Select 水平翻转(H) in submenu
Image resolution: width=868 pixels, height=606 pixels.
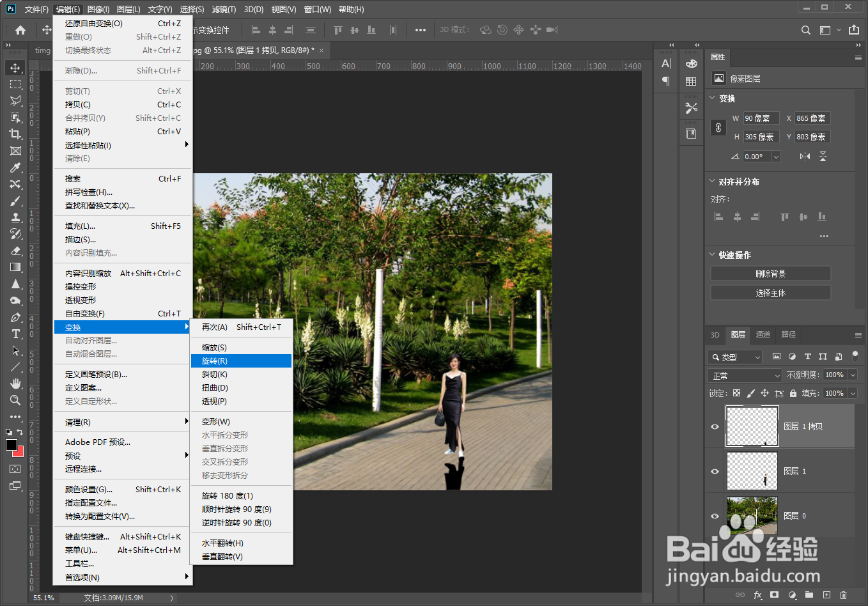[241, 543]
